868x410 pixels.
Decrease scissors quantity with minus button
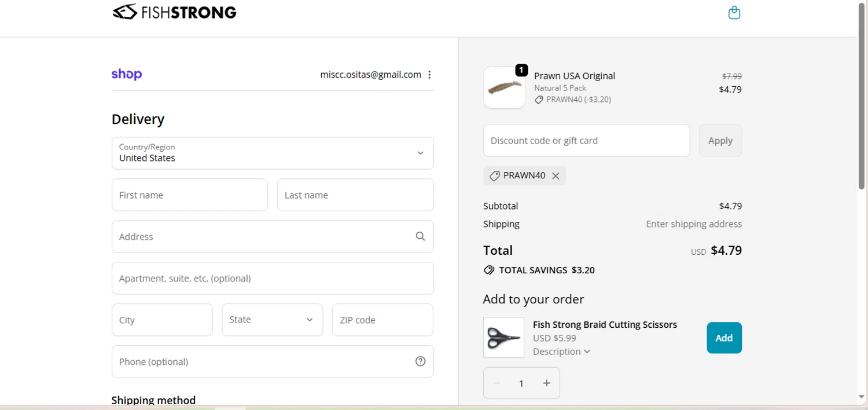[x=496, y=383]
